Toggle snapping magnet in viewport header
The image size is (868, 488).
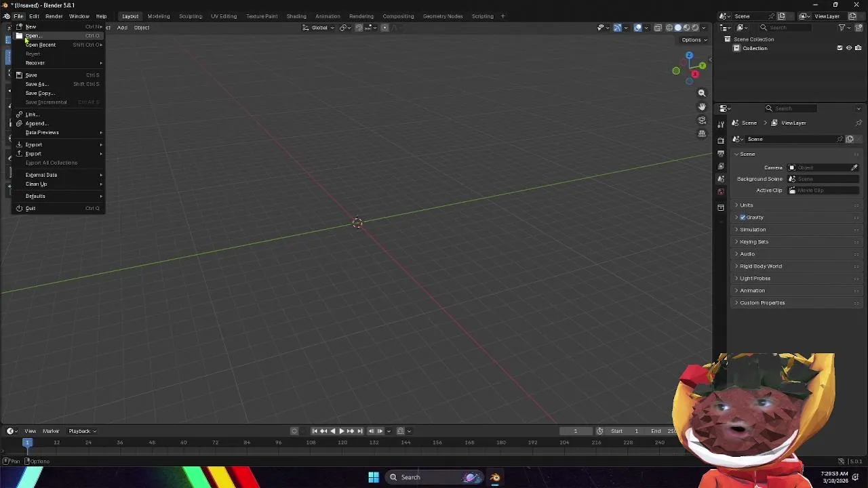(x=359, y=28)
